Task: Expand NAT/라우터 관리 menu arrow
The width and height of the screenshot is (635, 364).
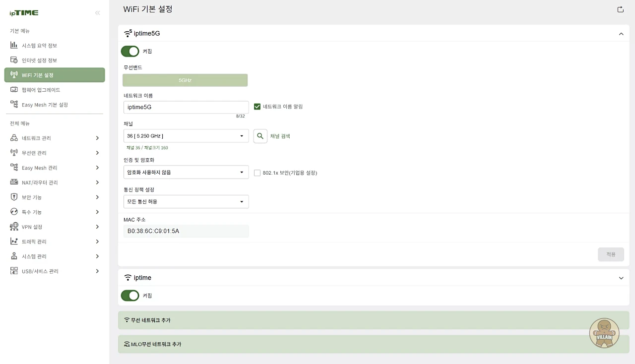Action: pyautogui.click(x=97, y=182)
